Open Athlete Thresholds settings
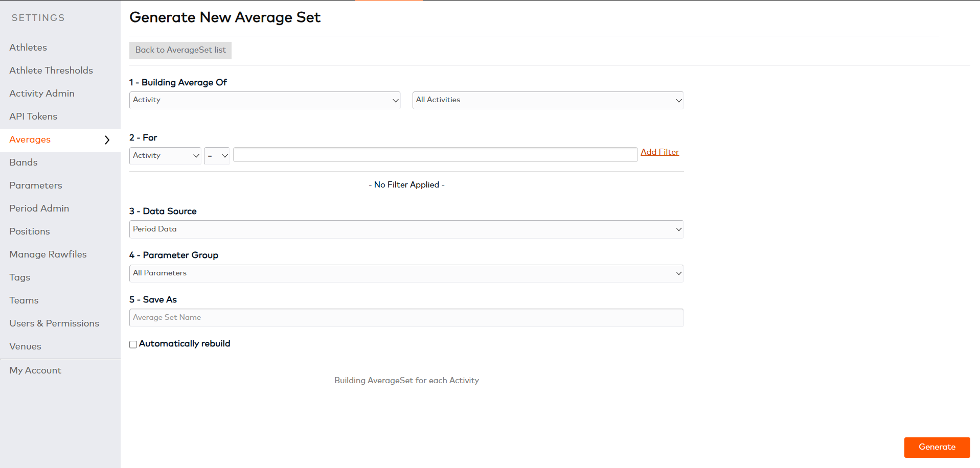This screenshot has width=980, height=468. point(51,71)
